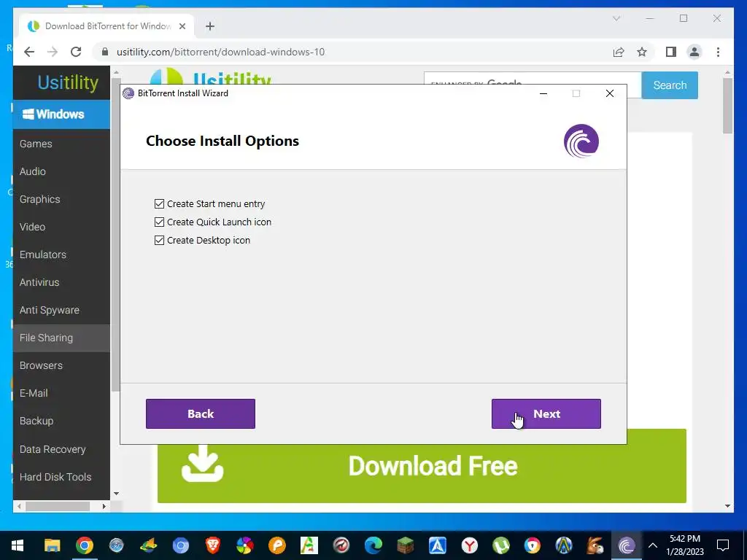Viewport: 747px width, 560px height.
Task: Open the File Sharing category link
Action: tap(46, 338)
